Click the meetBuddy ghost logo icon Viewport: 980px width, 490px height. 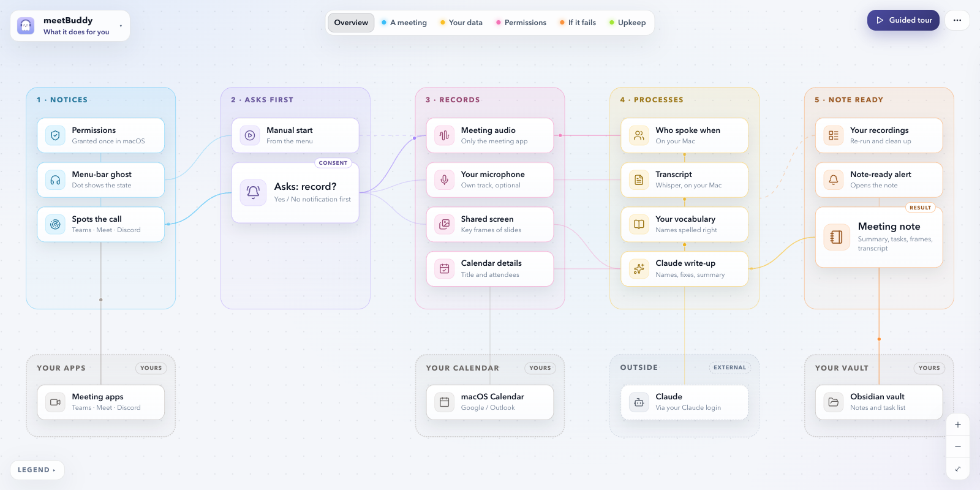(26, 26)
